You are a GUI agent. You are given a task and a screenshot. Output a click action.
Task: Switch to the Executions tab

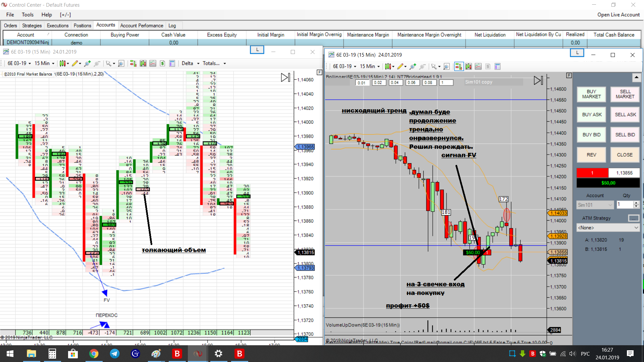57,25
